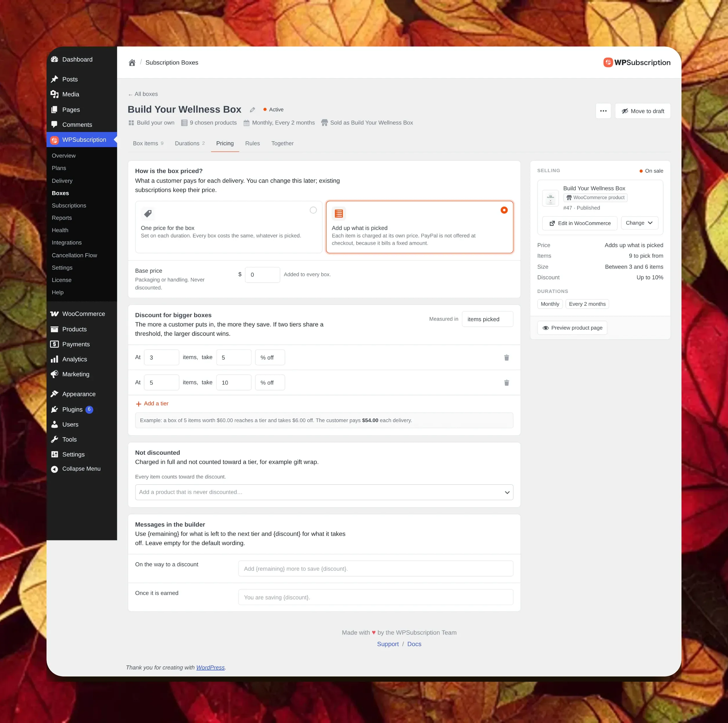
Task: Click the Products archive icon
Action: [x=55, y=329]
